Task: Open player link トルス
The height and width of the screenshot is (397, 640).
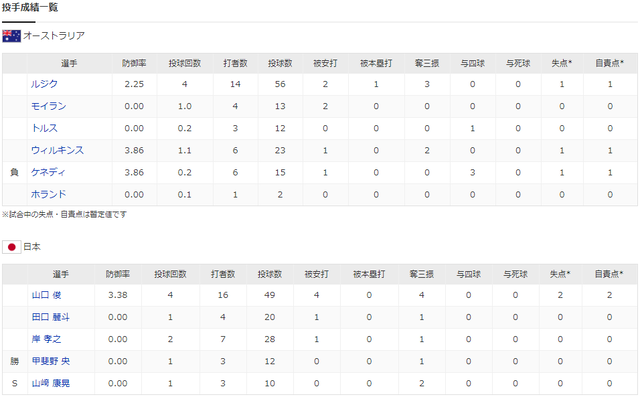Action: click(44, 128)
